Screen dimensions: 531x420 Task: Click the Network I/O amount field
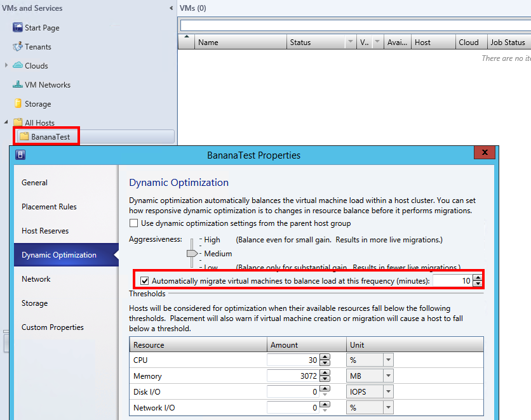(293, 407)
